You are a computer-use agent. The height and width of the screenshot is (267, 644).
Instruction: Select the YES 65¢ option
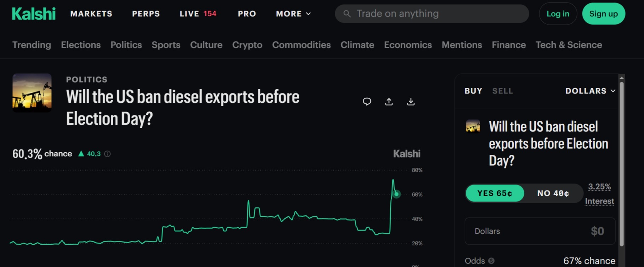[x=495, y=193]
